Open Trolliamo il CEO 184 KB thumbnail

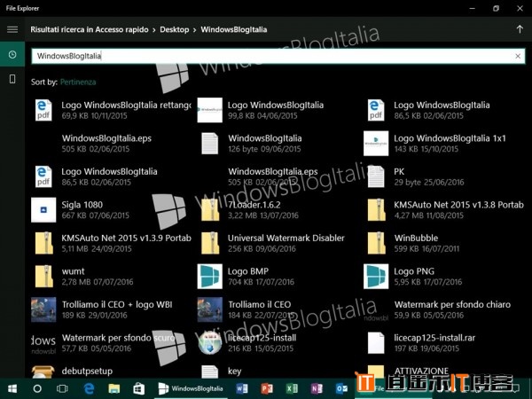click(x=209, y=309)
